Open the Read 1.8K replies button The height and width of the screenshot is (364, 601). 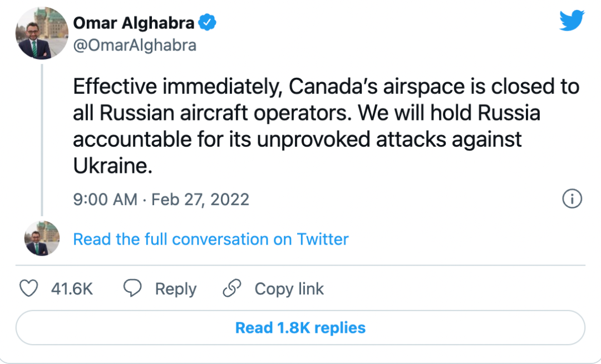pyautogui.click(x=300, y=327)
